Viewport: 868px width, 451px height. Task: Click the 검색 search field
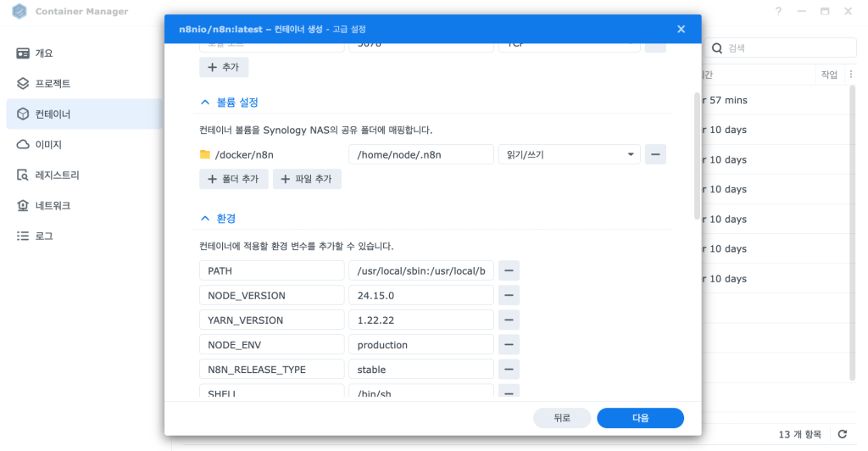point(781,48)
